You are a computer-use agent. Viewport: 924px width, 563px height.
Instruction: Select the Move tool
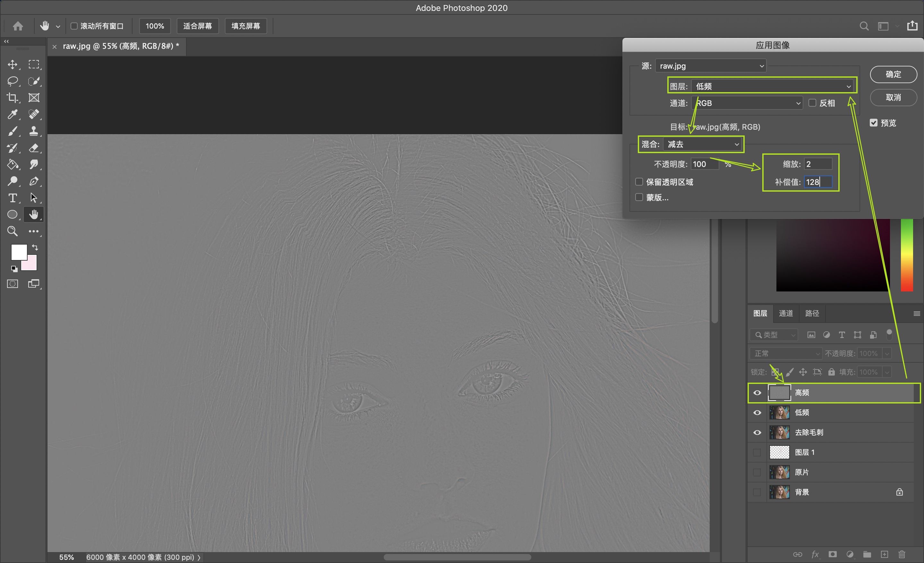(x=13, y=65)
